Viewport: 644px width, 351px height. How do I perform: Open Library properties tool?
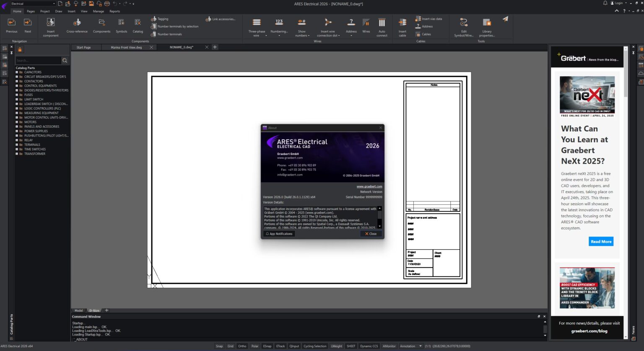(x=487, y=23)
